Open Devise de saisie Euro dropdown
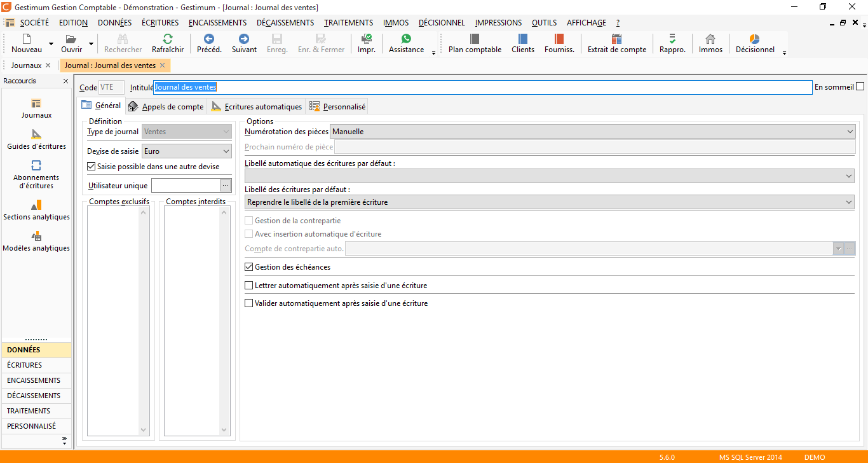This screenshot has height=463, width=868. 226,151
